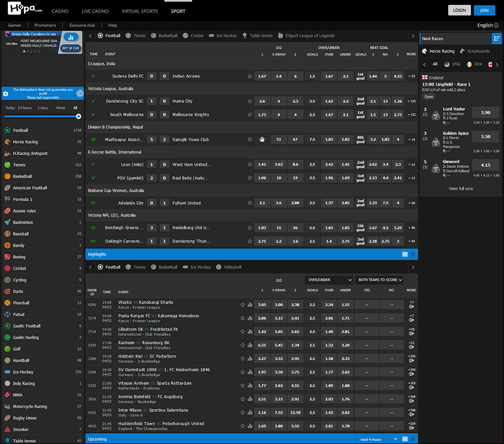Open the Promotions link

(45, 25)
